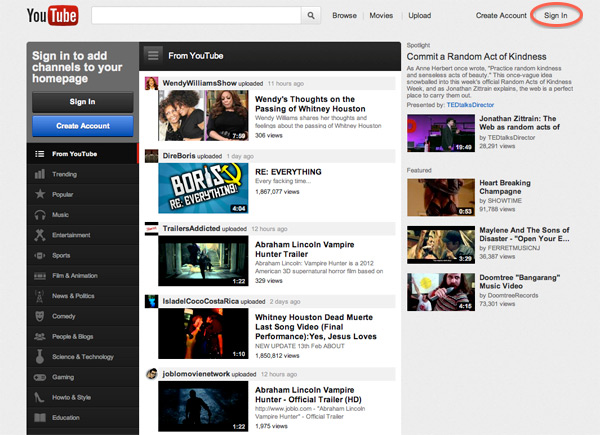
Task: Open the Popular category
Action: (82, 194)
